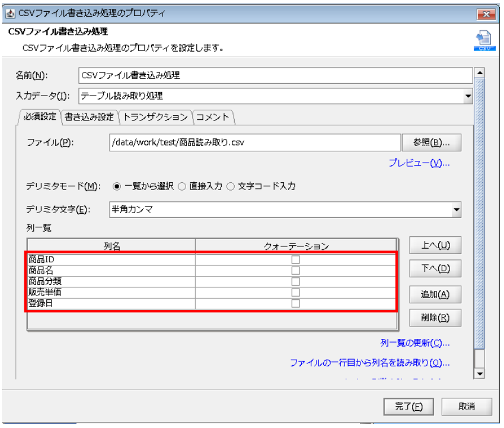Toggle quotation on for the 登録日 row
The image size is (504, 428).
(295, 302)
